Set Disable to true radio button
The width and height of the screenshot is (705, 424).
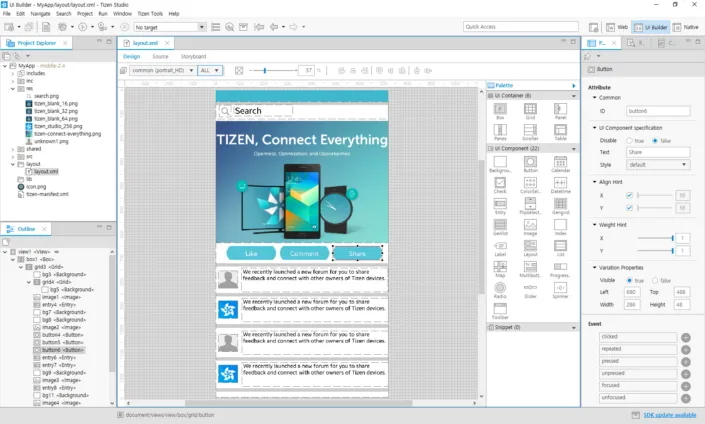tap(630, 141)
